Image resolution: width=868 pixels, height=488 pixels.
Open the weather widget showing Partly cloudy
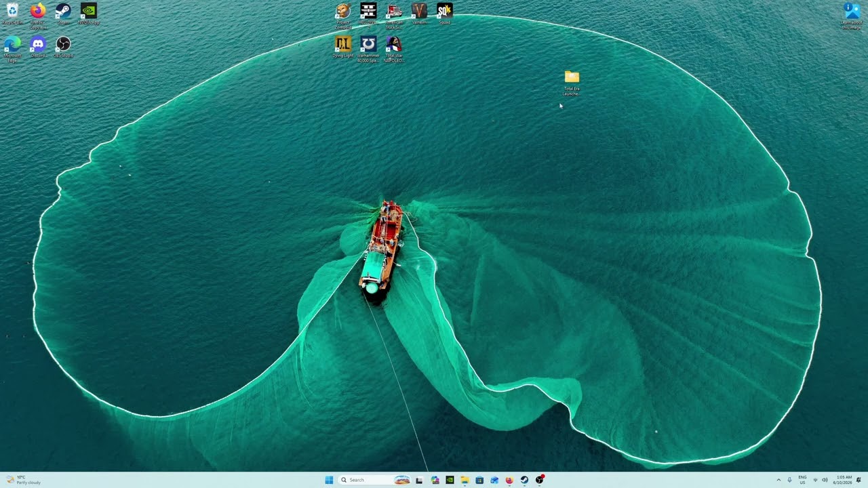point(23,480)
